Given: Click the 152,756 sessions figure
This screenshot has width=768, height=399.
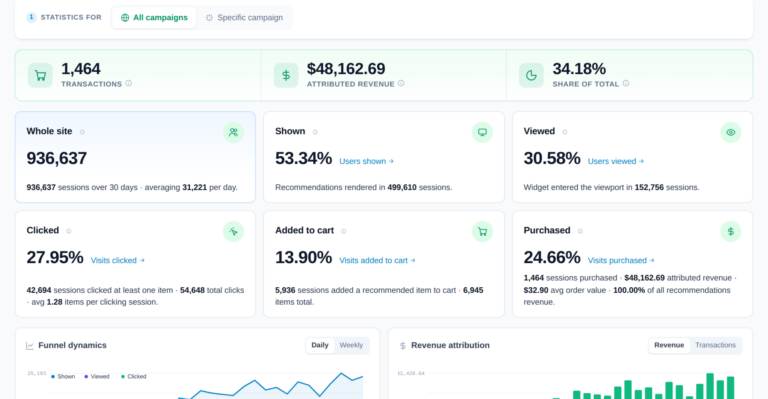Looking at the screenshot, I should click(x=649, y=188).
